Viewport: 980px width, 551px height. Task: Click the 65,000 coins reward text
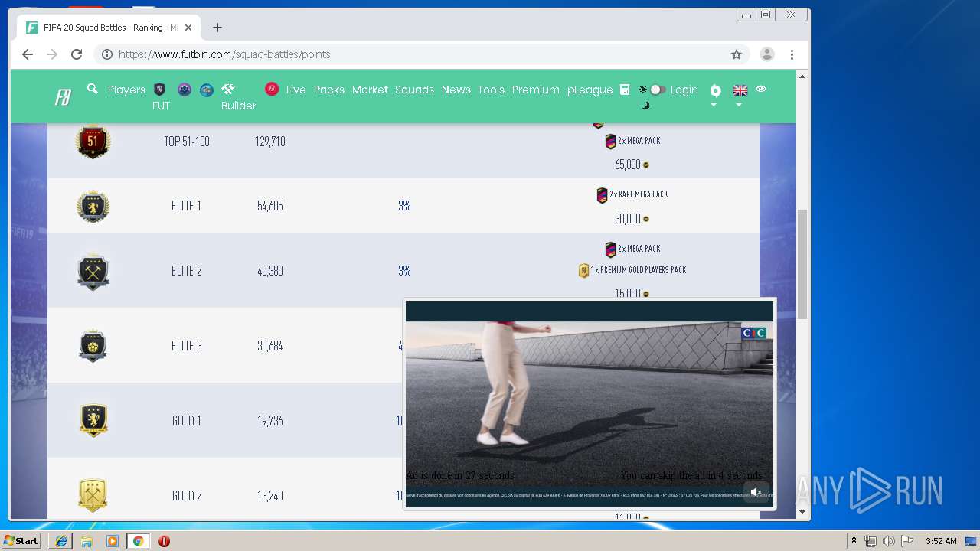pyautogui.click(x=627, y=165)
